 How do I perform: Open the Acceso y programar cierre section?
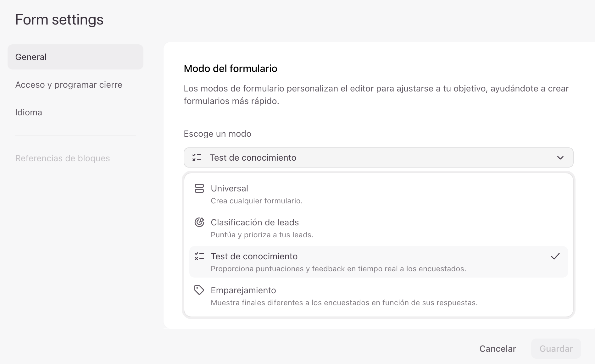pos(69,85)
